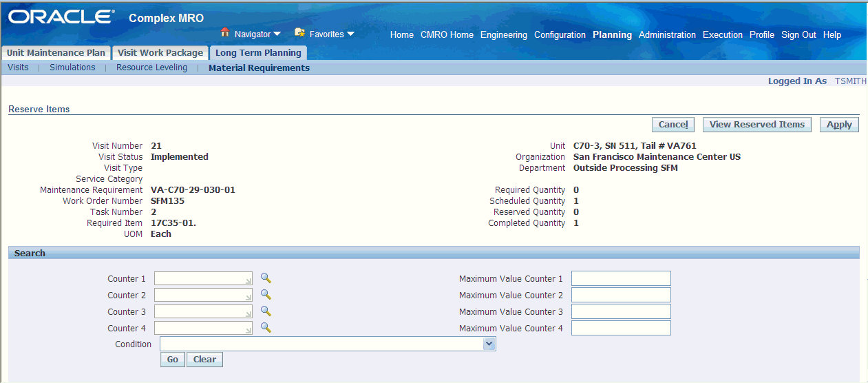Image resolution: width=868 pixels, height=383 pixels.
Task: Click the Reserve Items heading
Action: tap(39, 109)
